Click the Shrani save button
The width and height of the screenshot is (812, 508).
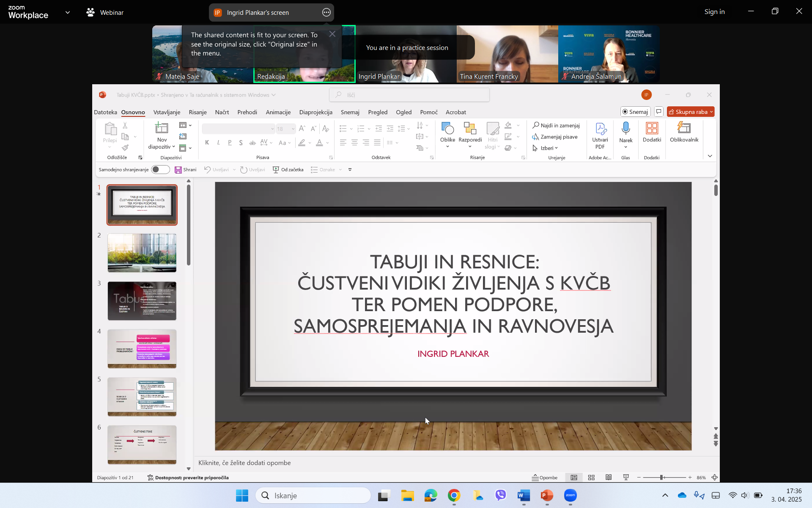186,170
